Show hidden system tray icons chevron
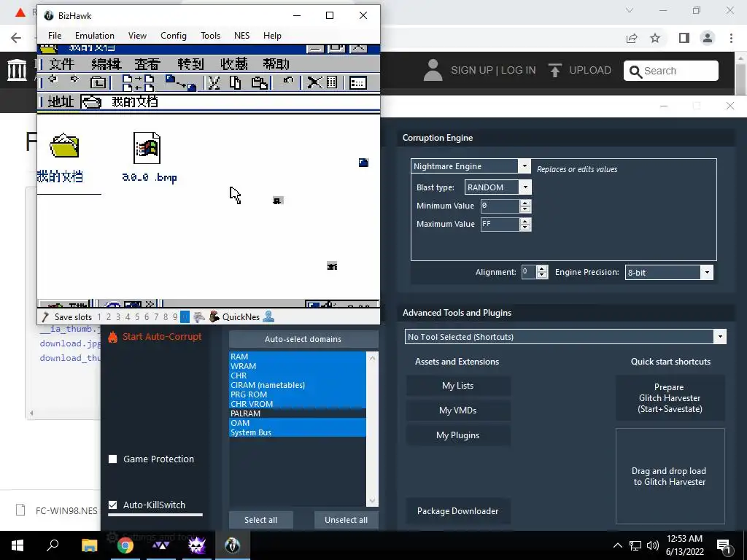The width and height of the screenshot is (747, 560). pos(617,545)
